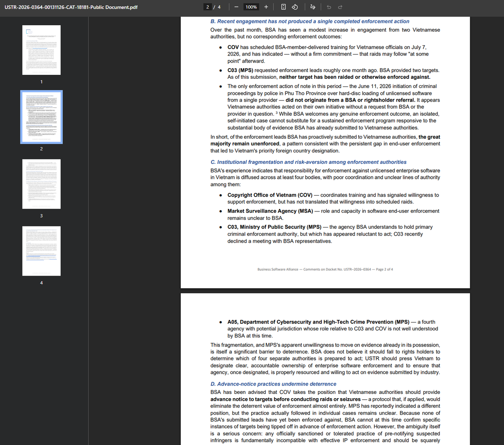504x445 pixels.
Task: Click bold phrase "did not originate from a BSA or rightsholder referral"
Action: click(350, 100)
